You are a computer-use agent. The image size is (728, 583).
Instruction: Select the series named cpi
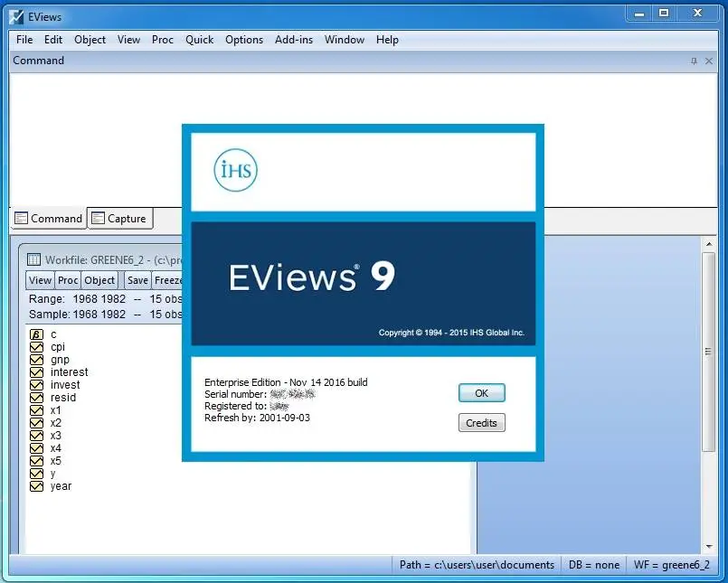(58, 347)
